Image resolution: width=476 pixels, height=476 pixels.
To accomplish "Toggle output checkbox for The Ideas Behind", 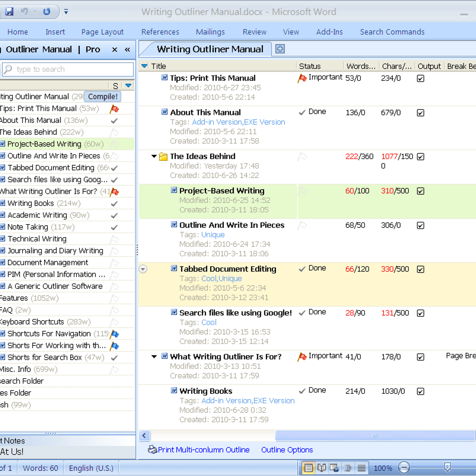I will tap(420, 157).
